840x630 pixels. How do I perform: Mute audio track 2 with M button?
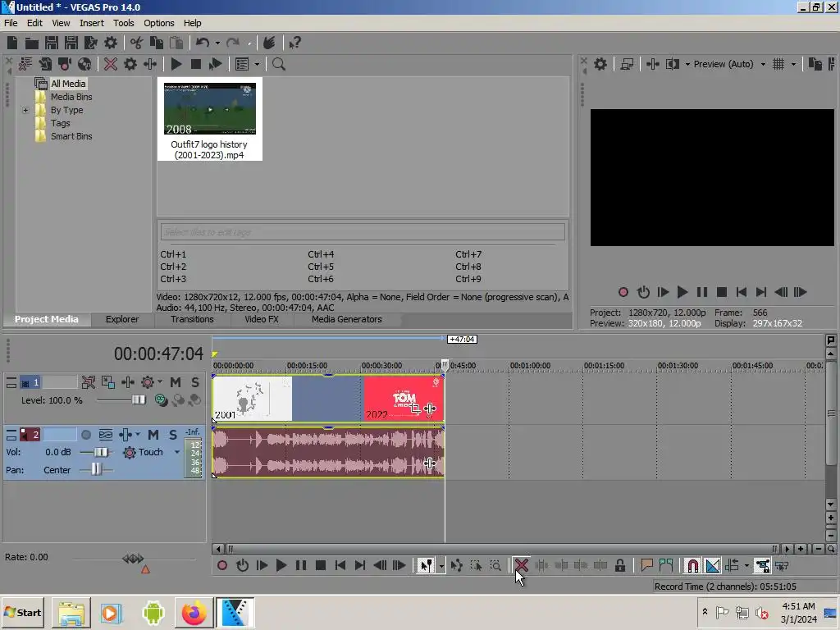click(153, 435)
